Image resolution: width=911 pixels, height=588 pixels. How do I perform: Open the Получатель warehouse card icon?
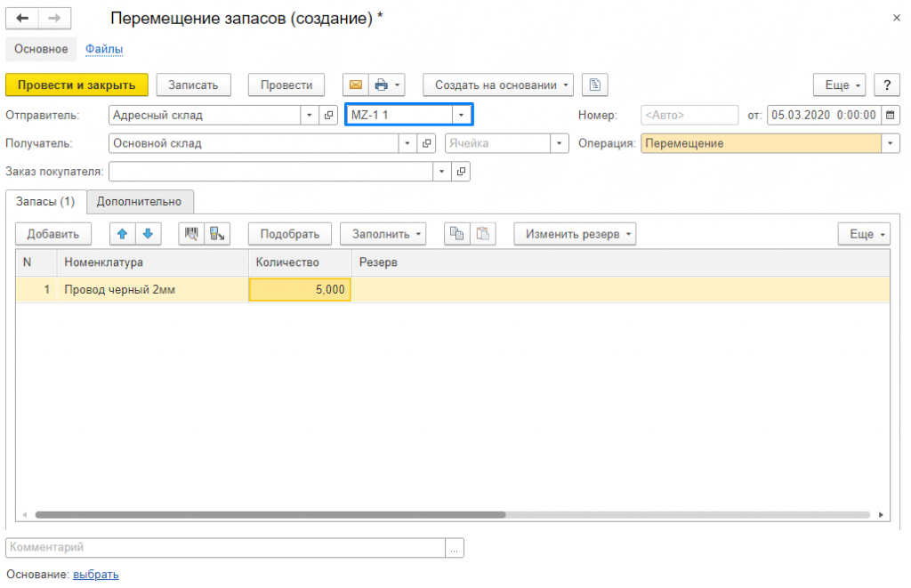point(427,143)
